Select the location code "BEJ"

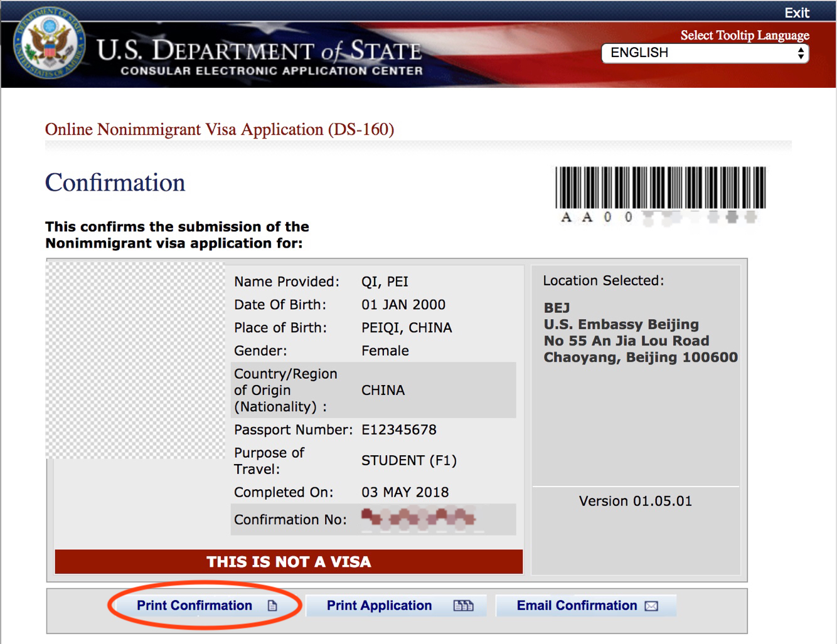click(557, 308)
